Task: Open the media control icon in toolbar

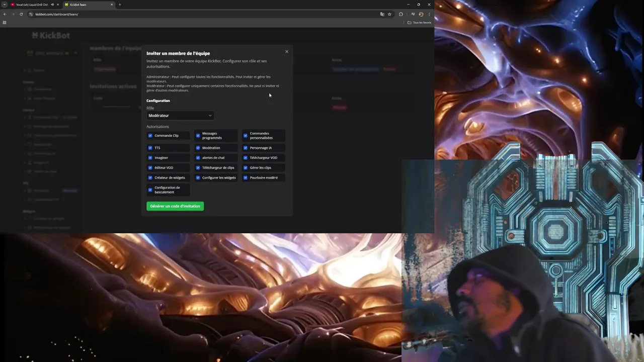Action: 413,14
